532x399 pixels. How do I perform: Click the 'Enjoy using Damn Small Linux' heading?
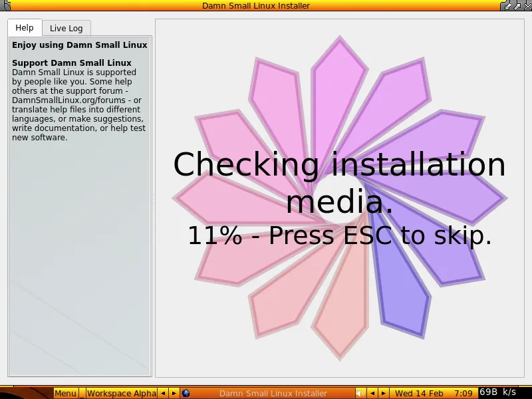pos(79,45)
